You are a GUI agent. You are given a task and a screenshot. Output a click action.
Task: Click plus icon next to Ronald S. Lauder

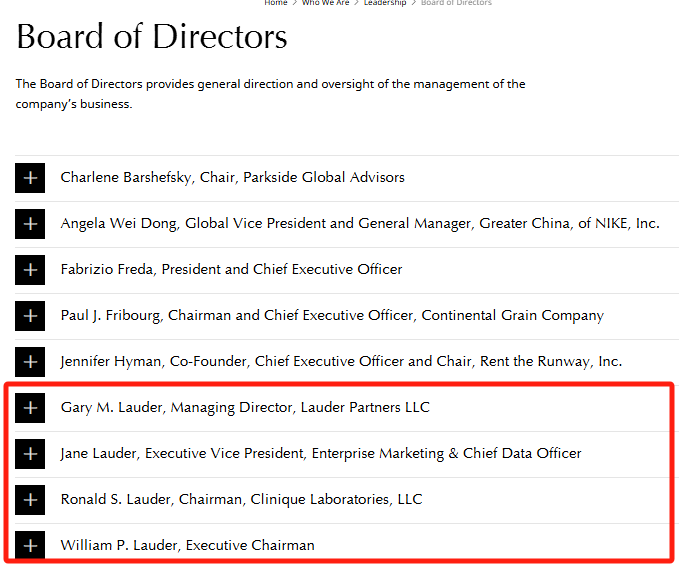[x=30, y=500]
